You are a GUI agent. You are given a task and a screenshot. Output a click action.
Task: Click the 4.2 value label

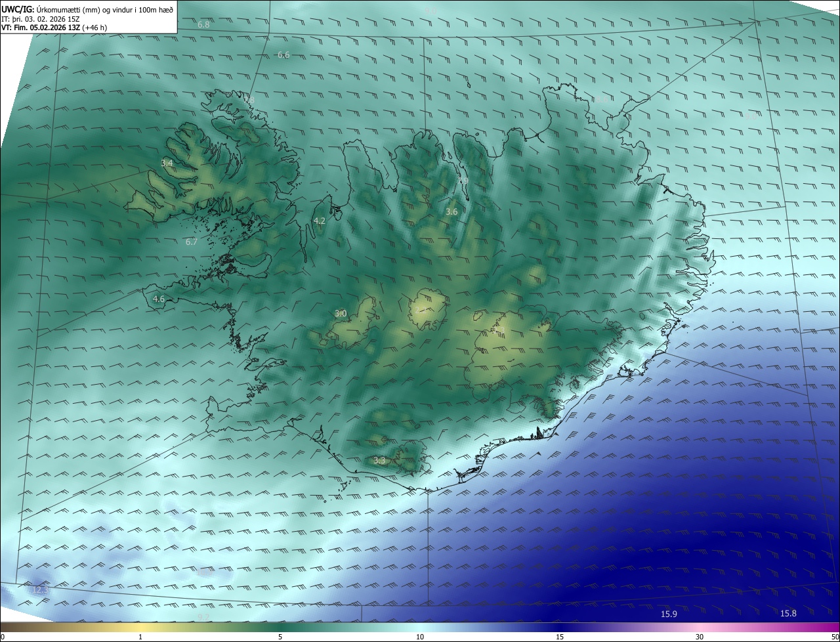coord(320,221)
